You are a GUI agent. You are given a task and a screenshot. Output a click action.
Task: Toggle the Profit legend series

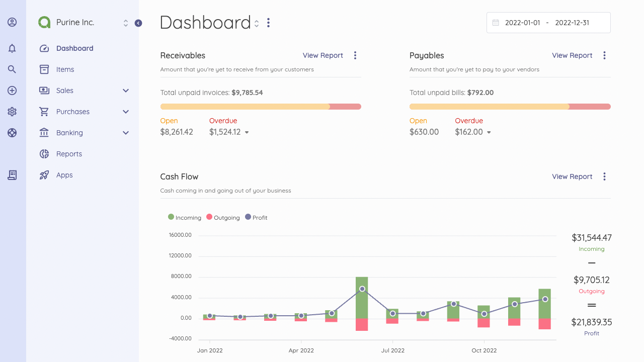click(256, 217)
